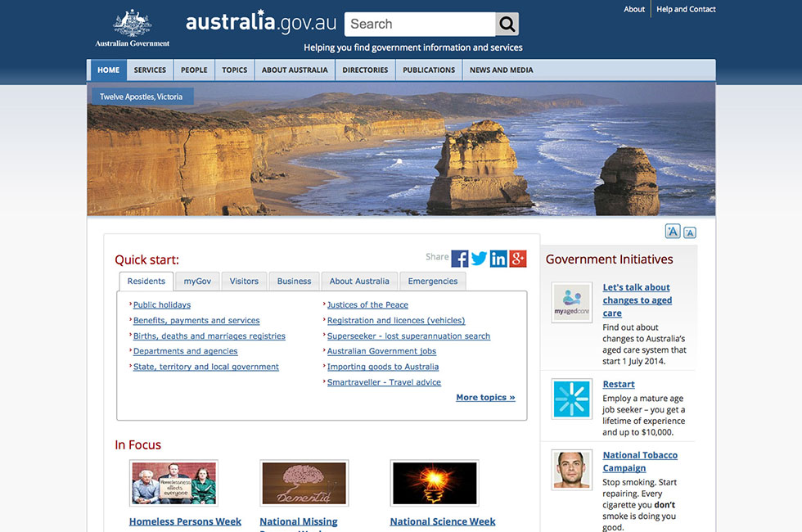This screenshot has width=802, height=532.
Task: Open the SERVICES menu
Action: [x=150, y=70]
